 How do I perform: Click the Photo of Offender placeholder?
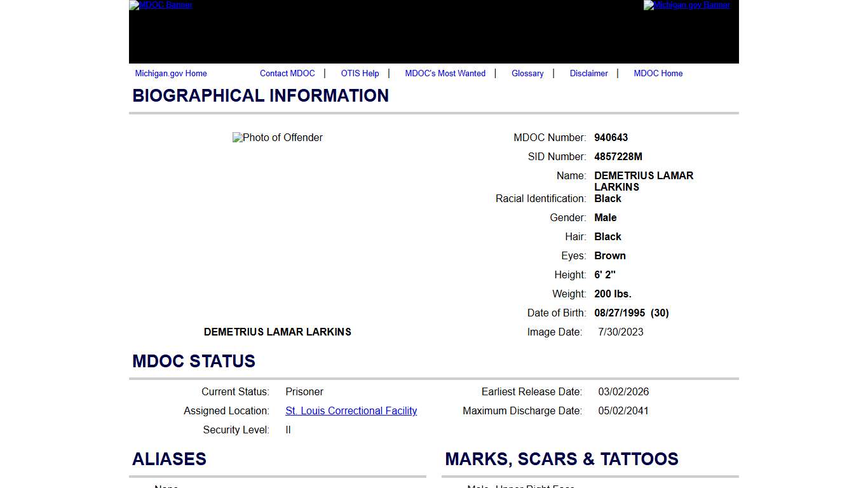point(277,137)
